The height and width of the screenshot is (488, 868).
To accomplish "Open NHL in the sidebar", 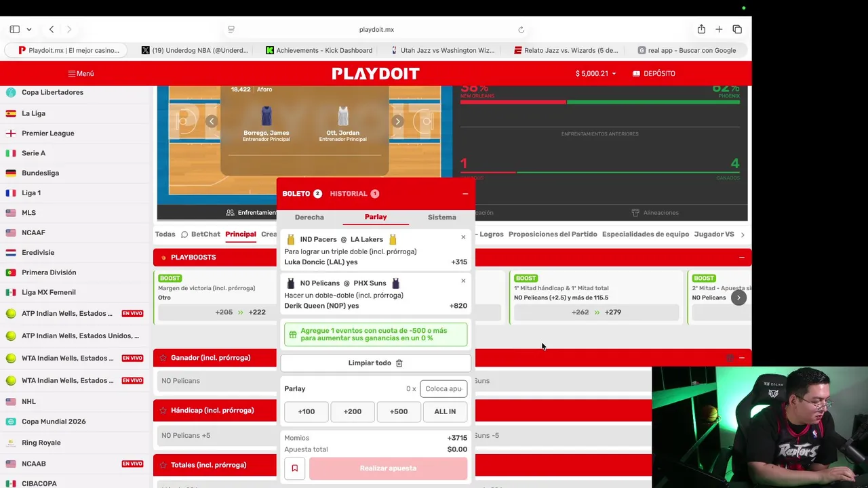I will [x=28, y=401].
